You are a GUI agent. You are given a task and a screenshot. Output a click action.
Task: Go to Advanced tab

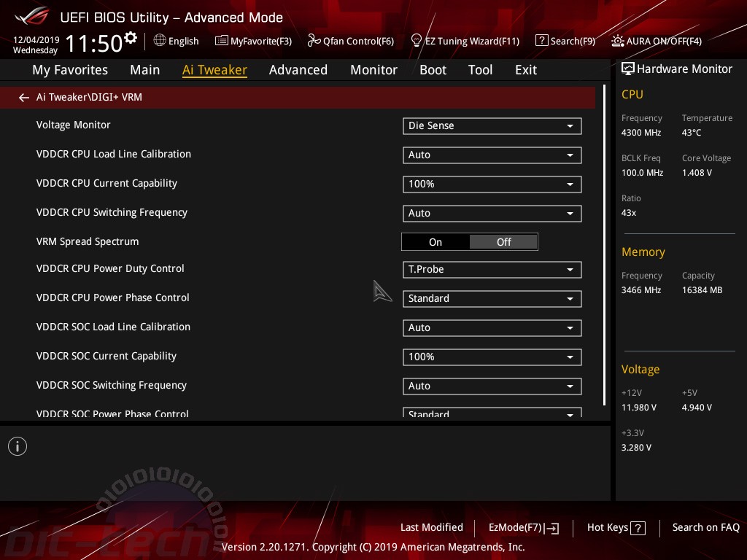[298, 70]
